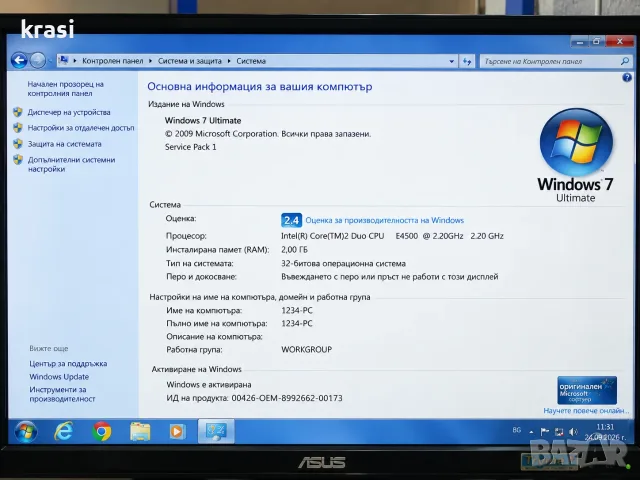Click the active System window taskbar button

tap(216, 431)
